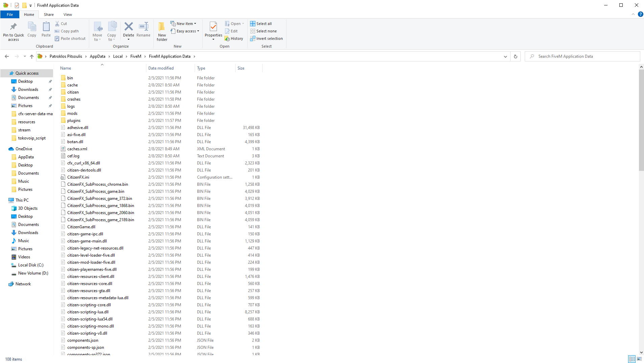Screen dimensions: 644x363
Task: Click the Delete icon in the ribbon
Action: 128,27
